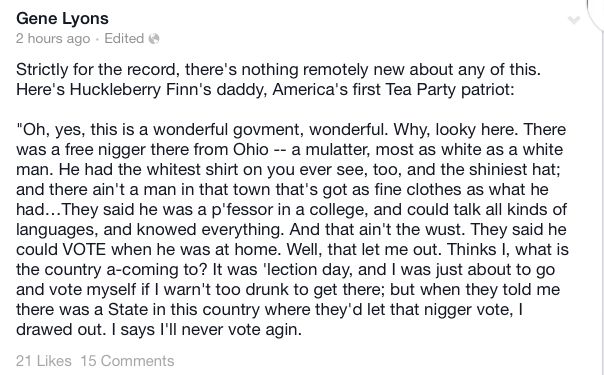Viewport: 604px width, 375px height.
Task: Click the globe Public privacy icon
Action: point(154,39)
